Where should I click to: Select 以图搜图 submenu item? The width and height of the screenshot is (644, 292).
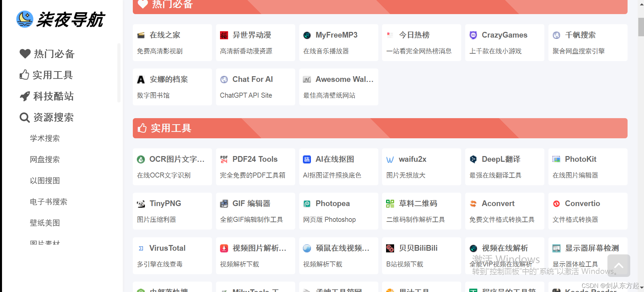click(45, 181)
